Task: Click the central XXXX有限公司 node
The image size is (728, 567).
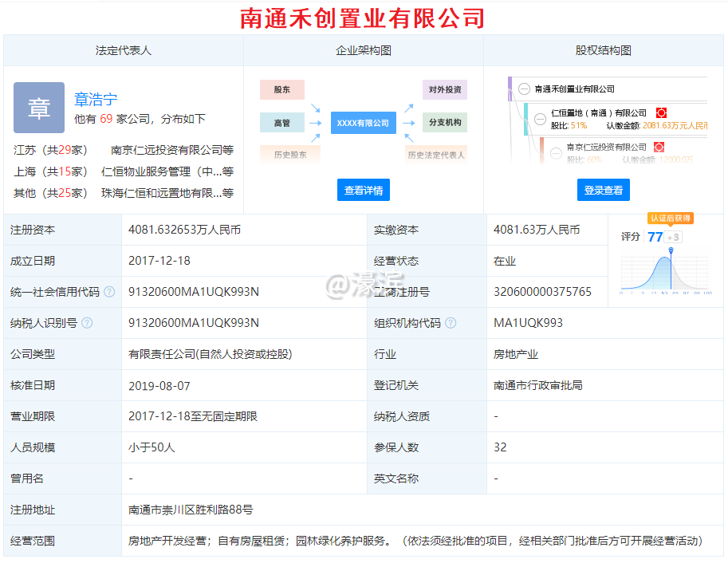Action: point(363,123)
